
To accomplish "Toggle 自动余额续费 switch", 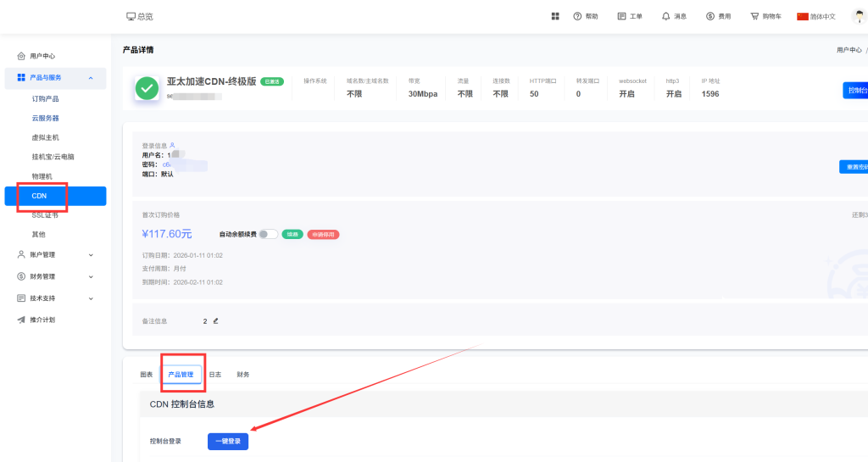I will point(269,234).
